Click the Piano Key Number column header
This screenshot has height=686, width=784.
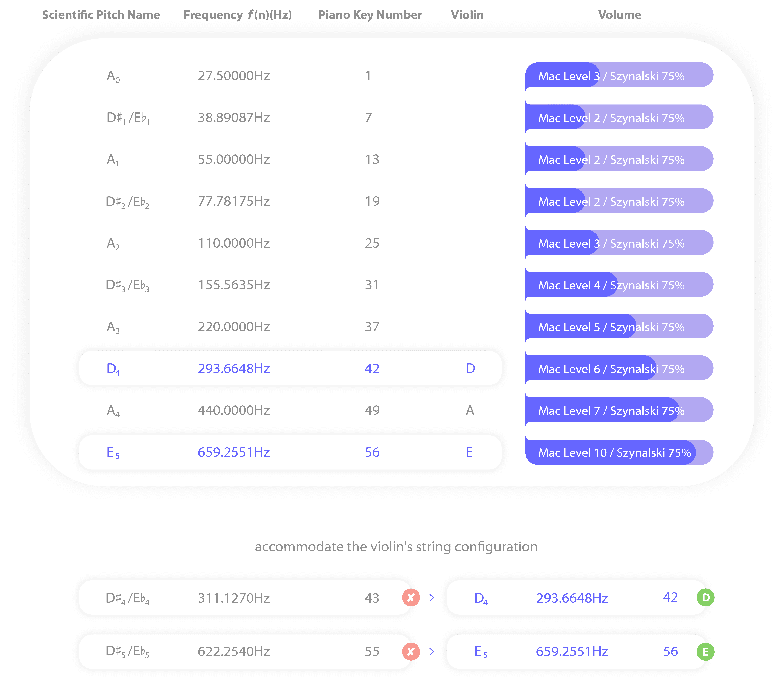(370, 15)
